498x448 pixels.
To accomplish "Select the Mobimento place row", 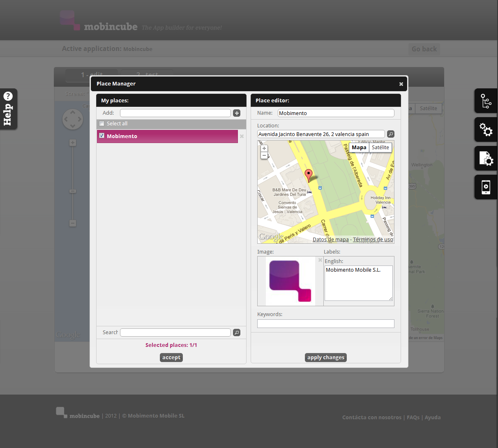I will [168, 136].
